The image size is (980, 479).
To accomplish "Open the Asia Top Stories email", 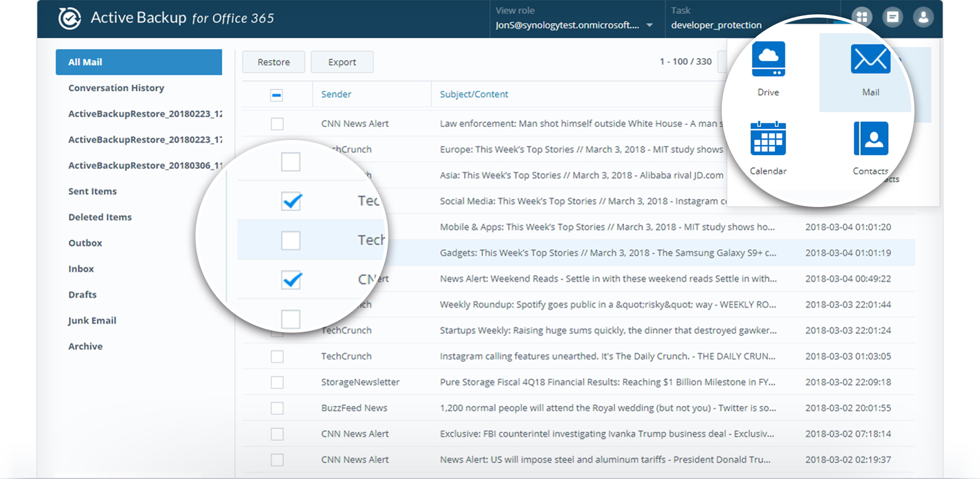I will coord(582,176).
